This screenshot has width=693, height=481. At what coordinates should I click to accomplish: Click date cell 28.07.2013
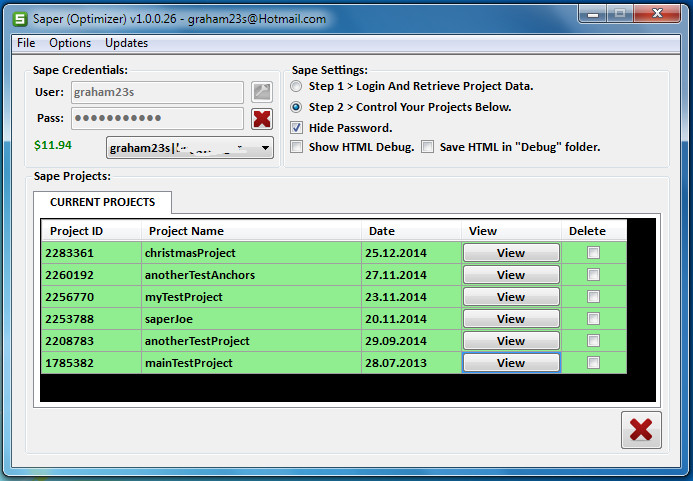tap(411, 363)
